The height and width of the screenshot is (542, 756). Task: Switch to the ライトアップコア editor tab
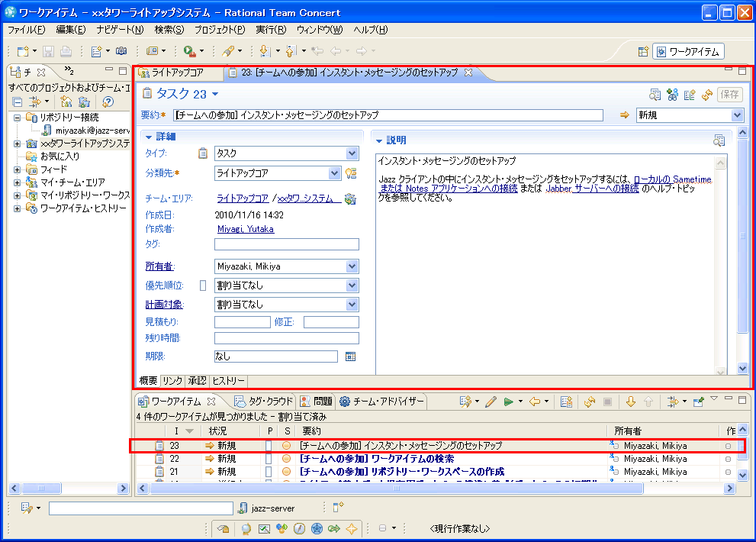tap(178, 73)
